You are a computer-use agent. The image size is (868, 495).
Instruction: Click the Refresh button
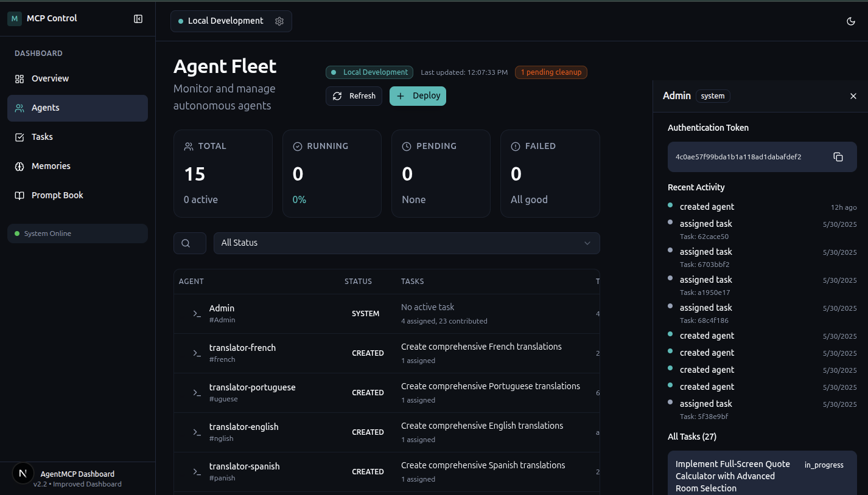pos(354,95)
